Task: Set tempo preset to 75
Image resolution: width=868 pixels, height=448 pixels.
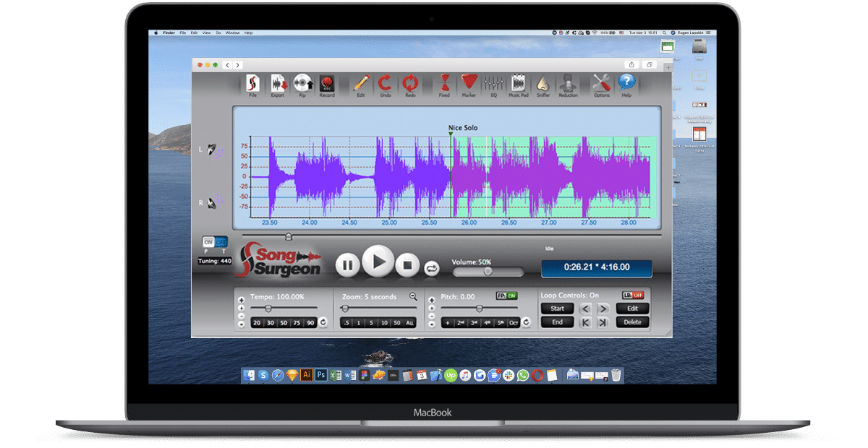Action: (x=297, y=323)
